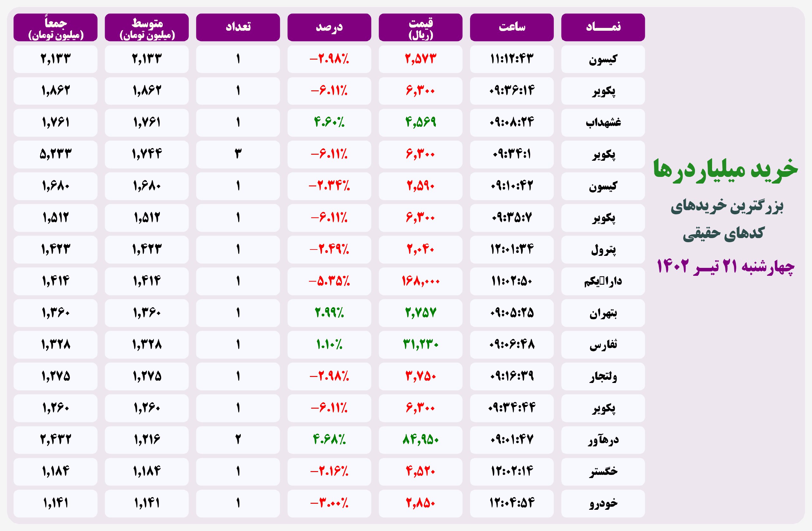This screenshot has height=531, width=812.
Task: Click the date چهارشنبه ۲۱ تیر ۱۴۰۲
Action: click(x=725, y=267)
